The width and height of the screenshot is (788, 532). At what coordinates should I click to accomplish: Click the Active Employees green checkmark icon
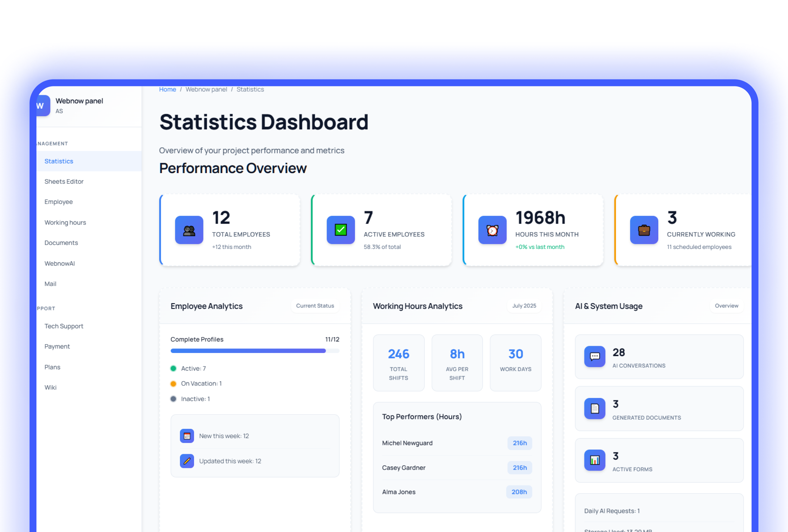click(340, 230)
